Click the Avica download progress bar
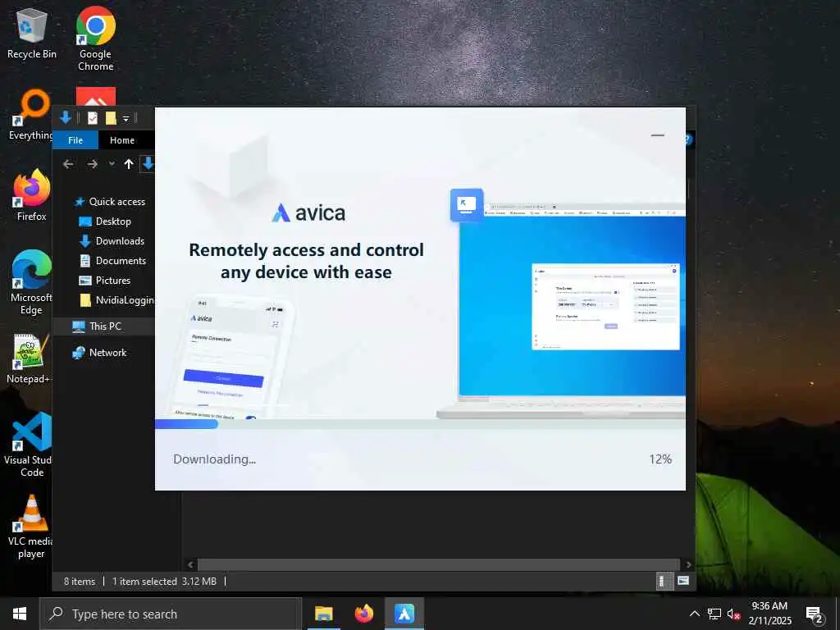This screenshot has width=840, height=630. (420, 424)
